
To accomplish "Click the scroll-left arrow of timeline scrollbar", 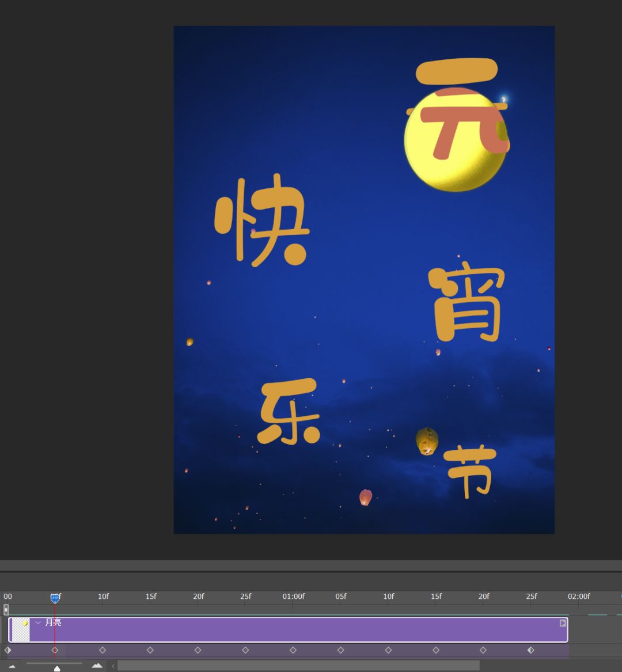I will [113, 666].
